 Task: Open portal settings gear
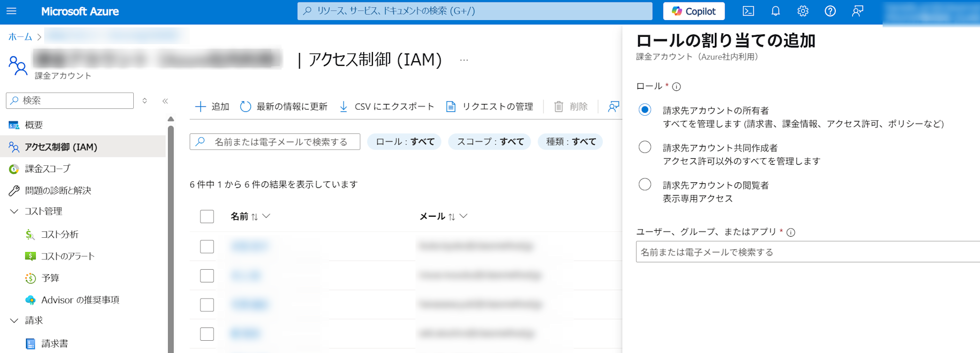click(803, 11)
